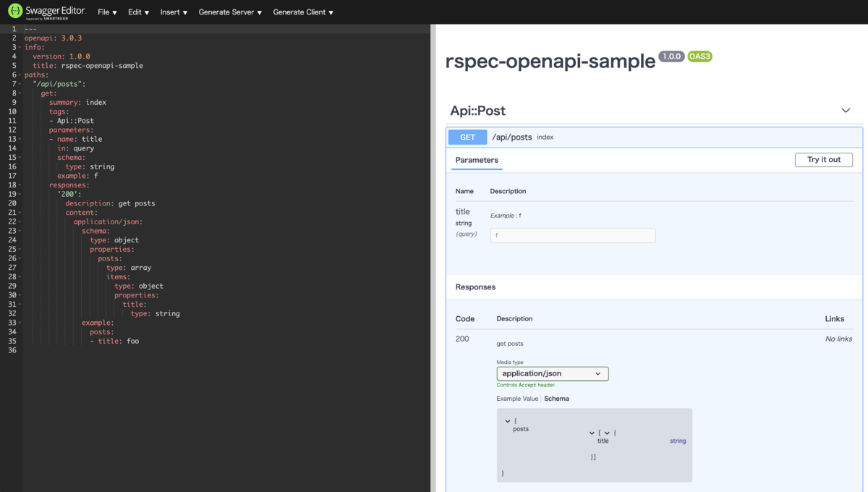
Task: Fold the parameter schema block at line 15
Action: tap(20, 157)
